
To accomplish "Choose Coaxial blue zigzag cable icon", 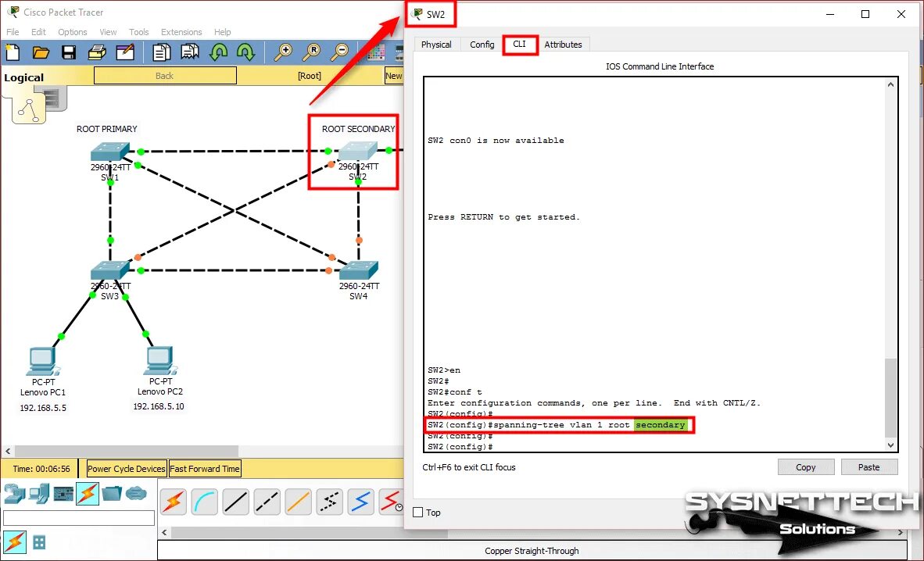I will [360, 502].
